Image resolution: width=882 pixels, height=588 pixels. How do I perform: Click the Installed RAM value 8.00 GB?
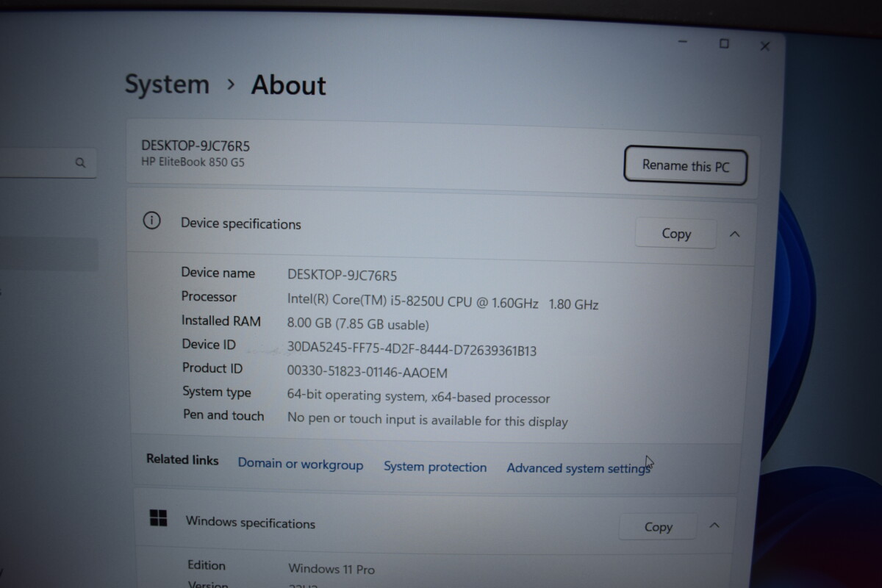tap(358, 324)
